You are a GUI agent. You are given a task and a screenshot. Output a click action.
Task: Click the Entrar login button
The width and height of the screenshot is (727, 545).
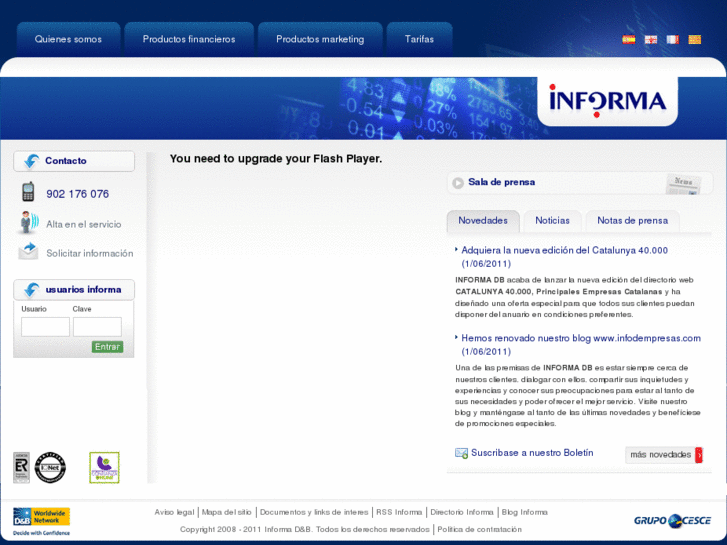[x=108, y=346]
